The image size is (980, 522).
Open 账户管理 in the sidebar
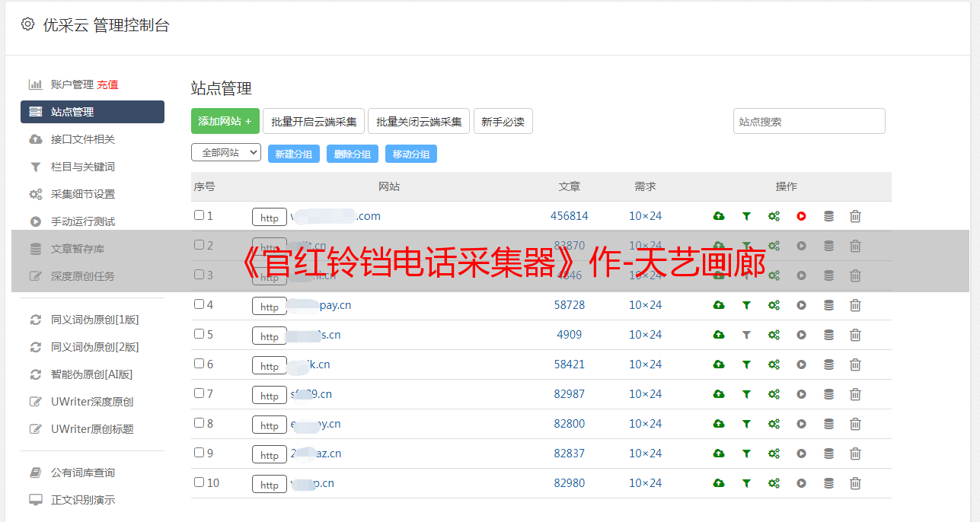point(72,84)
